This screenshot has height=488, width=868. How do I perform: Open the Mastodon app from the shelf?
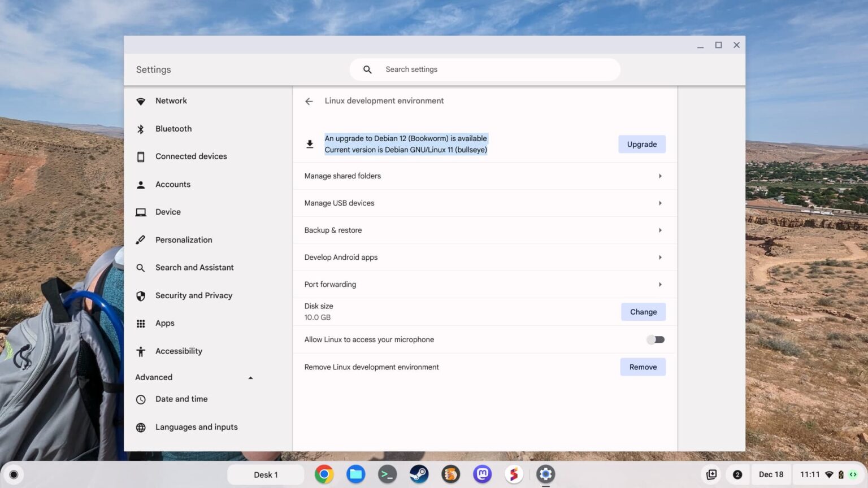coord(482,474)
